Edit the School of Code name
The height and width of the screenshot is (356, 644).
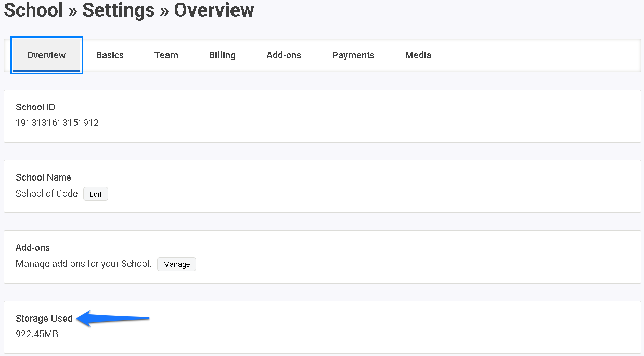pyautogui.click(x=96, y=194)
